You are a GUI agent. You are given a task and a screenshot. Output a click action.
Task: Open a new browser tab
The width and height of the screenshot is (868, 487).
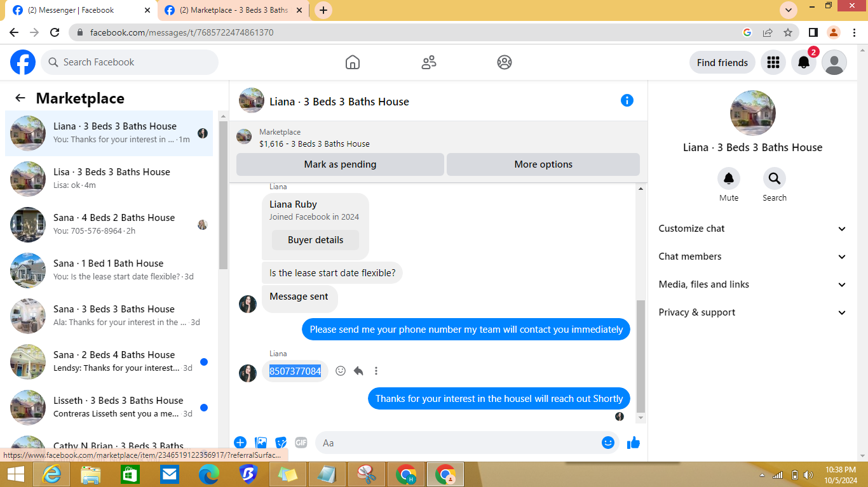point(323,10)
